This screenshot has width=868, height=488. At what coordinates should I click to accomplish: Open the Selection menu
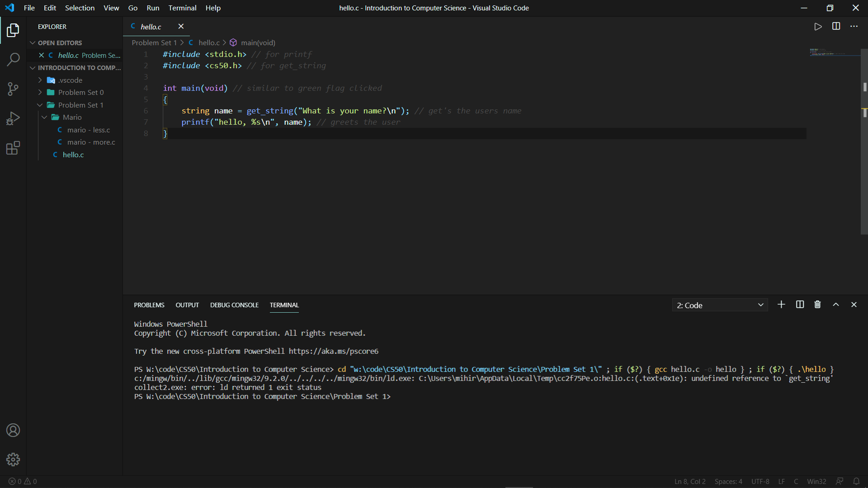[80, 8]
